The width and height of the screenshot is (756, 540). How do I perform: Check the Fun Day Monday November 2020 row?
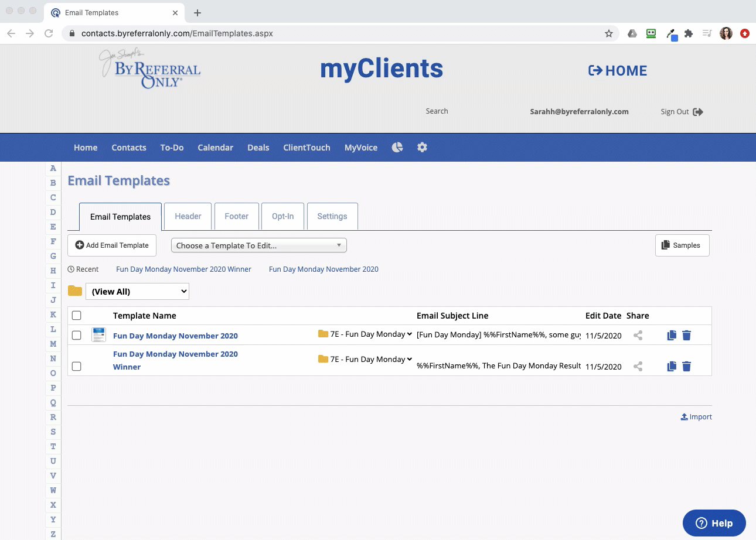click(76, 336)
